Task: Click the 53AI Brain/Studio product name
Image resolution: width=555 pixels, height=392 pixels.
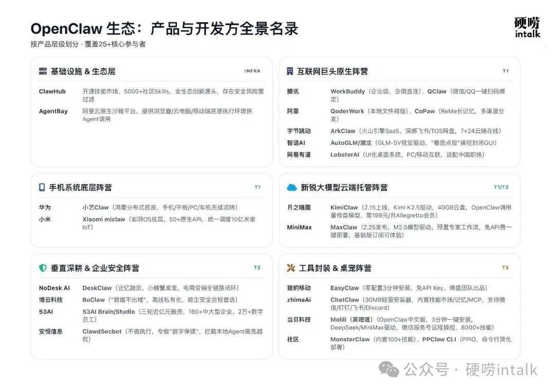Action: coord(108,312)
